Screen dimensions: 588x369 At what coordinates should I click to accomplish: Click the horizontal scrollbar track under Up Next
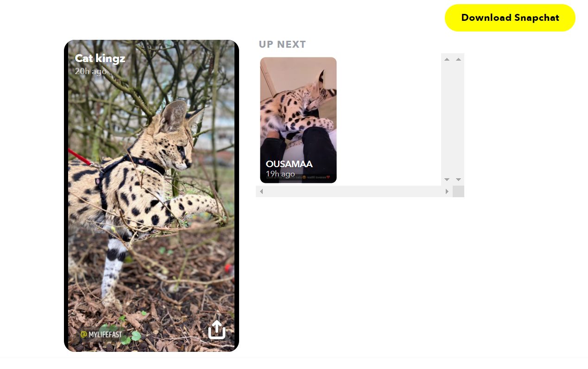click(354, 191)
